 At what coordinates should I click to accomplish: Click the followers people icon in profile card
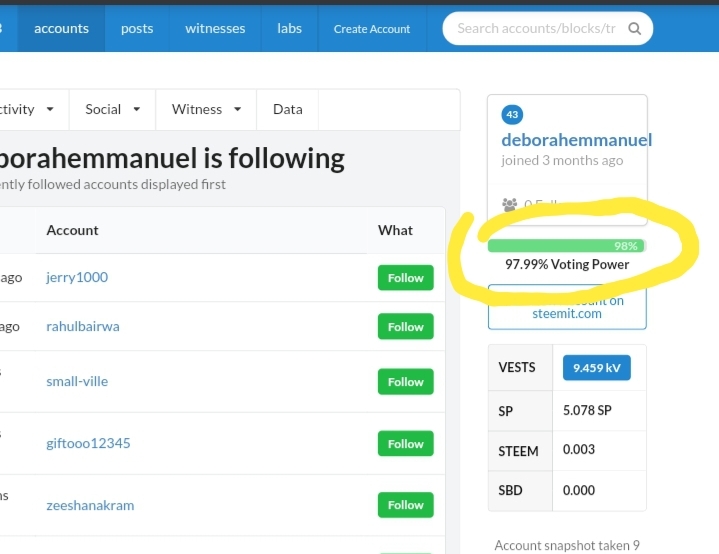pyautogui.click(x=509, y=204)
